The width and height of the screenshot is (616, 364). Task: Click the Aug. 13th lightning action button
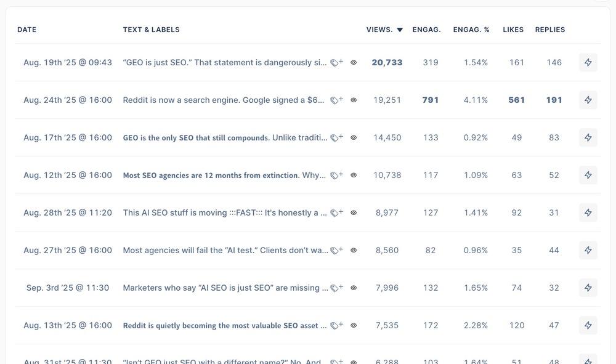coord(588,326)
